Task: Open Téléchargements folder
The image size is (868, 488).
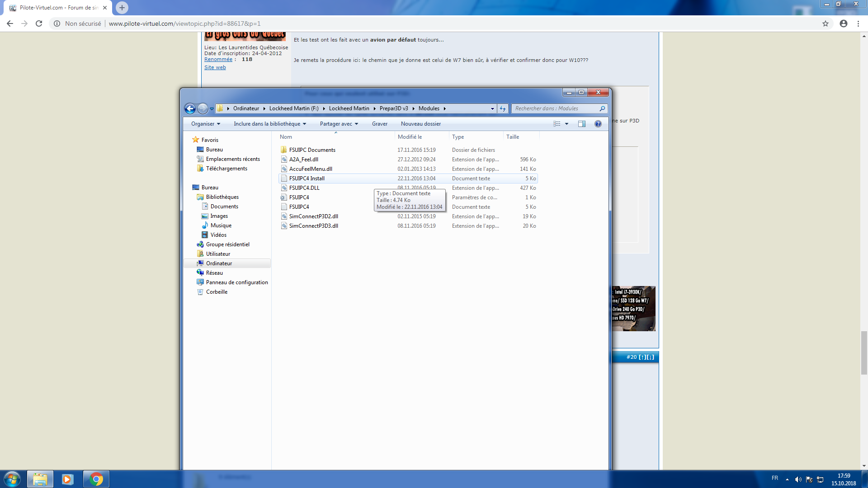Action: (x=226, y=169)
